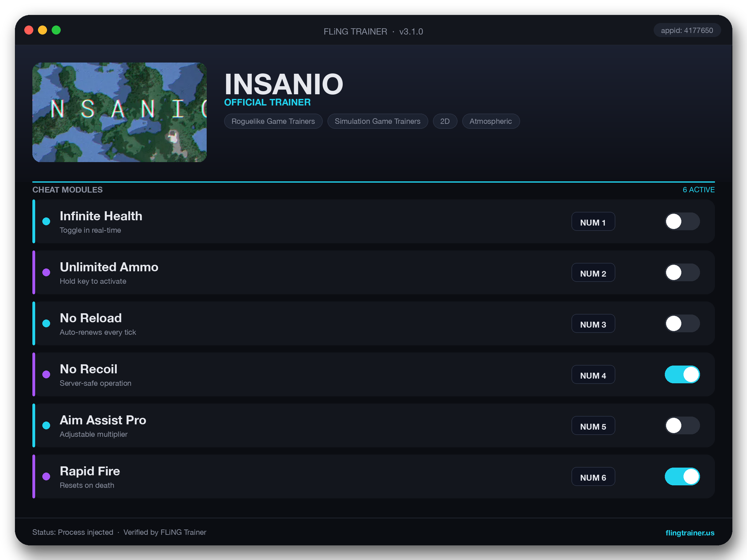The width and height of the screenshot is (747, 560).
Task: Click the cyan dot beside Aim Assist Pro
Action: (46, 425)
